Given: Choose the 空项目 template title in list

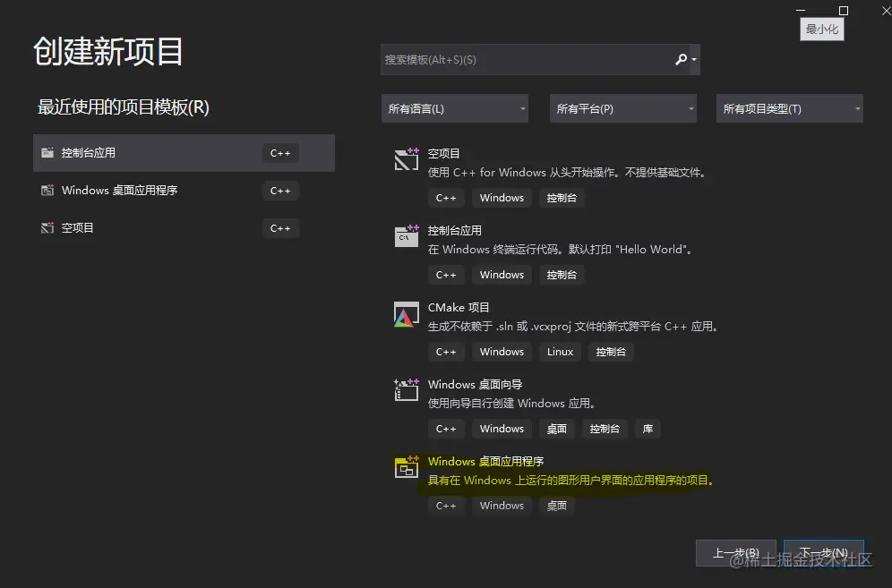Looking at the screenshot, I should 443,153.
